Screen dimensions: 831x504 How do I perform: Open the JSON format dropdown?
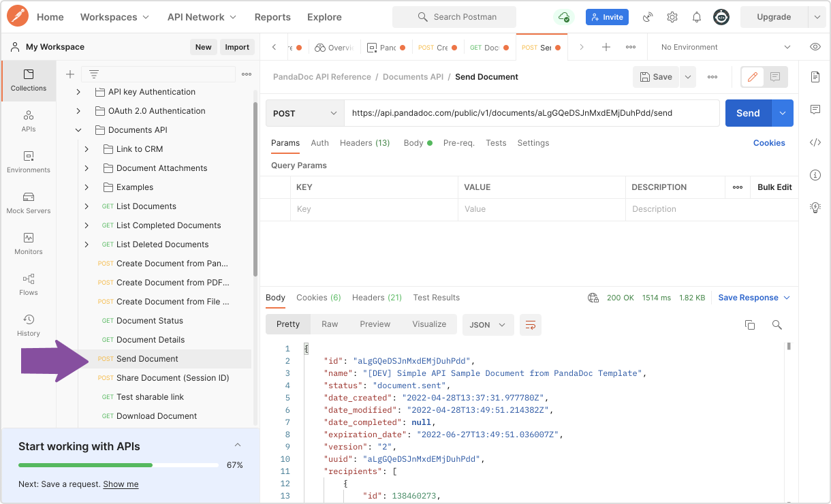pos(488,325)
